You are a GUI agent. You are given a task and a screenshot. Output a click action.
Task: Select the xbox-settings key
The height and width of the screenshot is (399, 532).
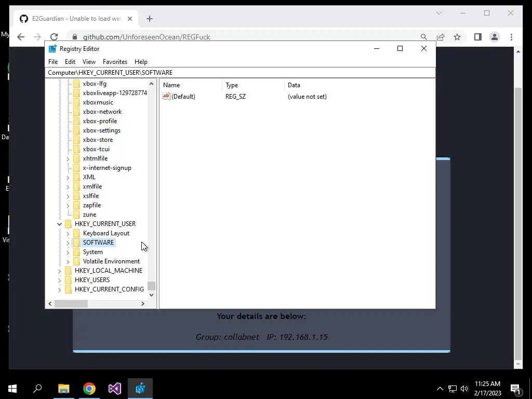click(x=101, y=130)
